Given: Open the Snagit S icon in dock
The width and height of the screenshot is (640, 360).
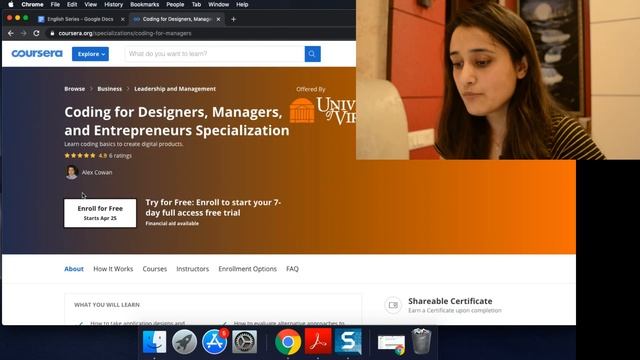Looking at the screenshot, I should pyautogui.click(x=348, y=342).
